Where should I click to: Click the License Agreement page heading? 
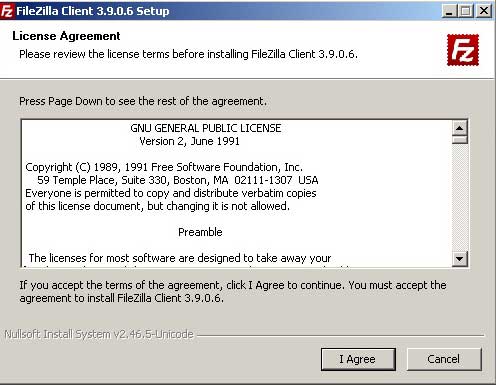(66, 36)
